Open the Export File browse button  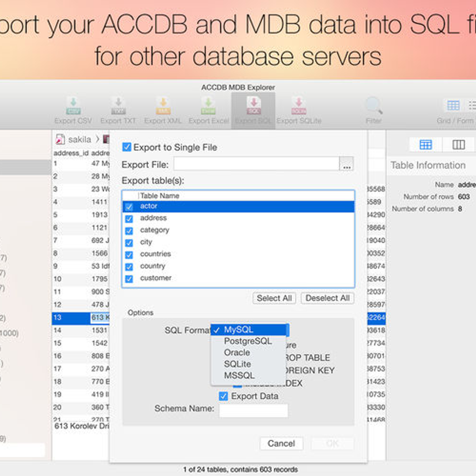point(346,164)
